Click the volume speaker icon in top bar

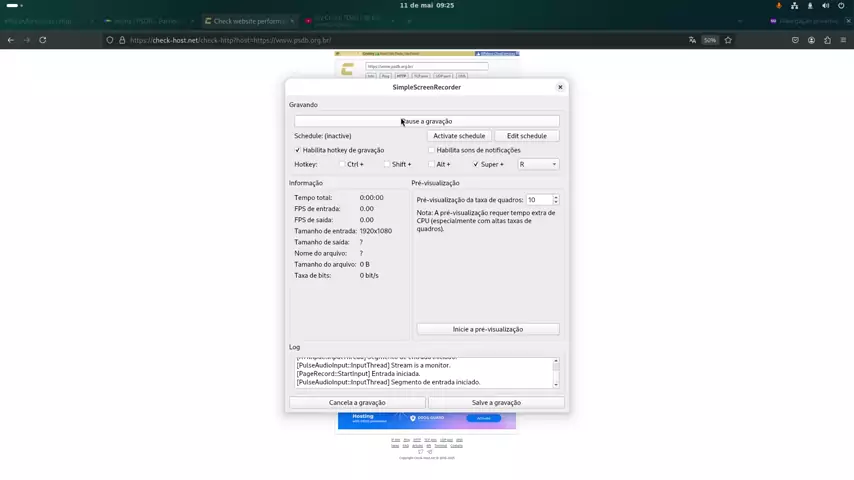coord(826,5)
